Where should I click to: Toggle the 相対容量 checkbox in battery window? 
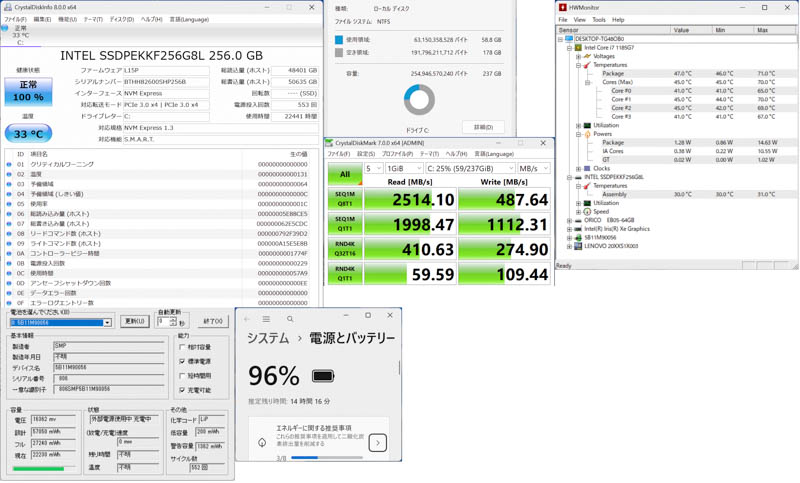tap(182, 347)
